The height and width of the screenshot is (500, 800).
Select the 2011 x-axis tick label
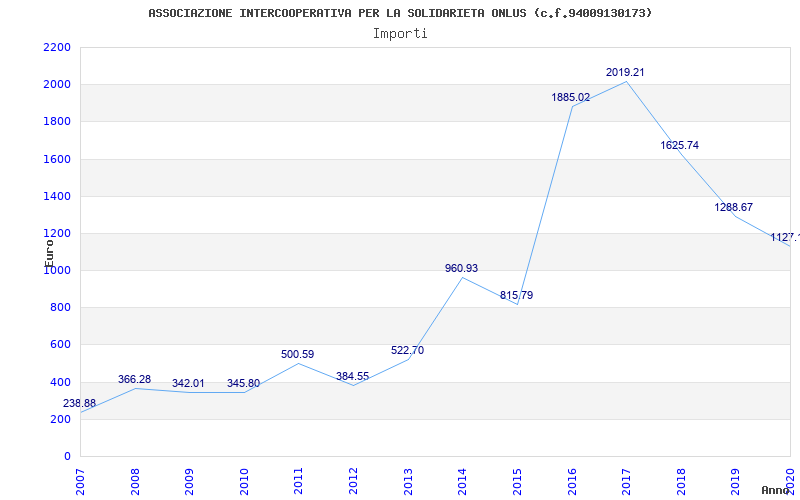click(299, 481)
